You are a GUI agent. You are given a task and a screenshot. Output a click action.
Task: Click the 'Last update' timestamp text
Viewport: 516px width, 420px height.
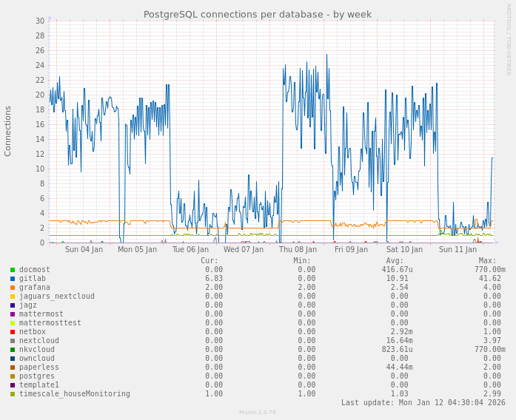point(423,402)
